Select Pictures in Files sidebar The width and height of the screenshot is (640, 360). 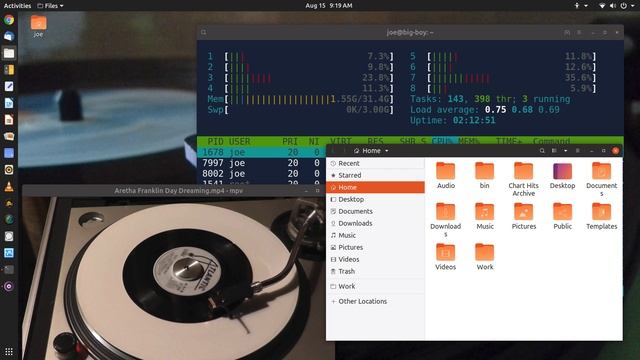point(375,247)
